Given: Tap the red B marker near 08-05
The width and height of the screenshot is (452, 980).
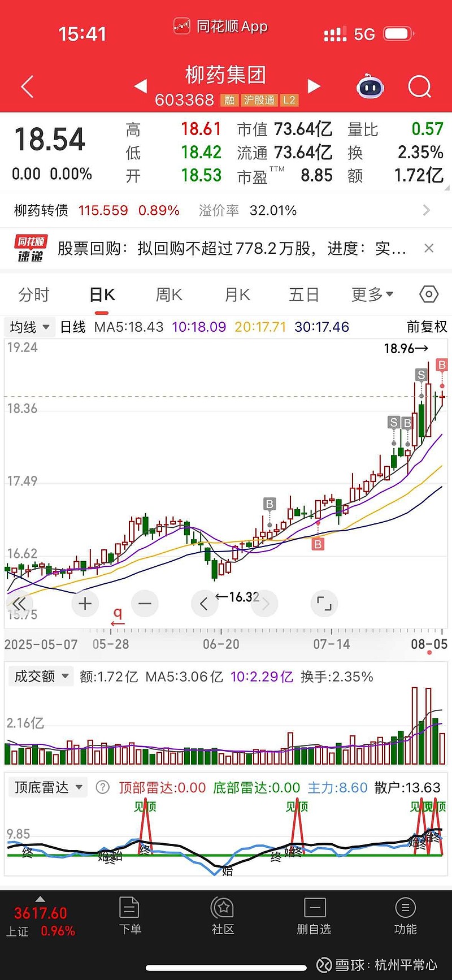Looking at the screenshot, I should 442,365.
